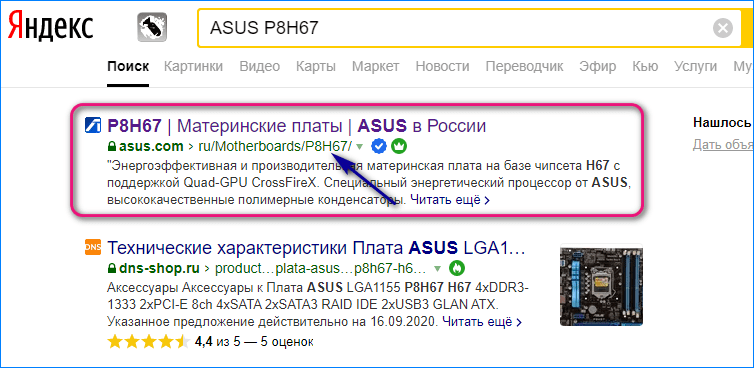
Task: Click the green flame badge on dns-shop result
Action: tap(456, 267)
